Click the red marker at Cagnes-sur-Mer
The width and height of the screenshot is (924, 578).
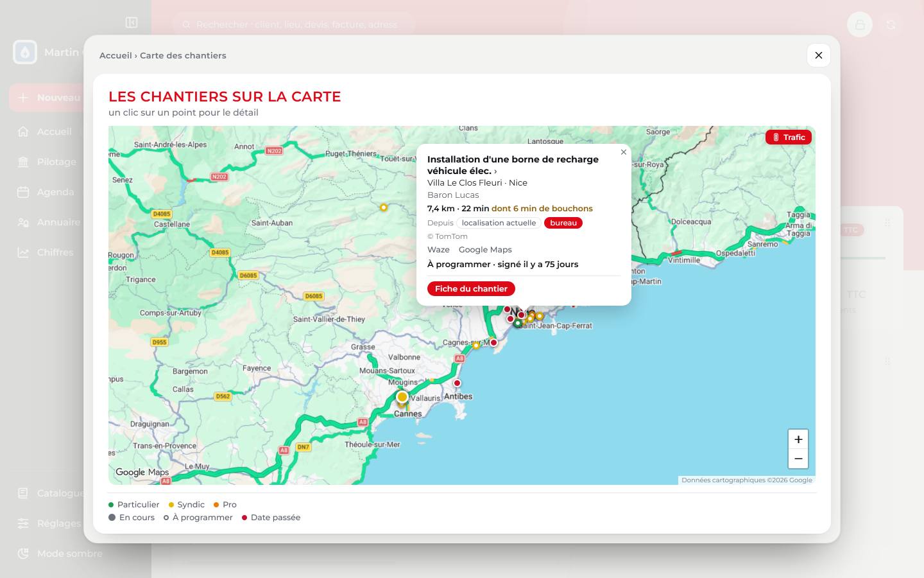click(493, 342)
